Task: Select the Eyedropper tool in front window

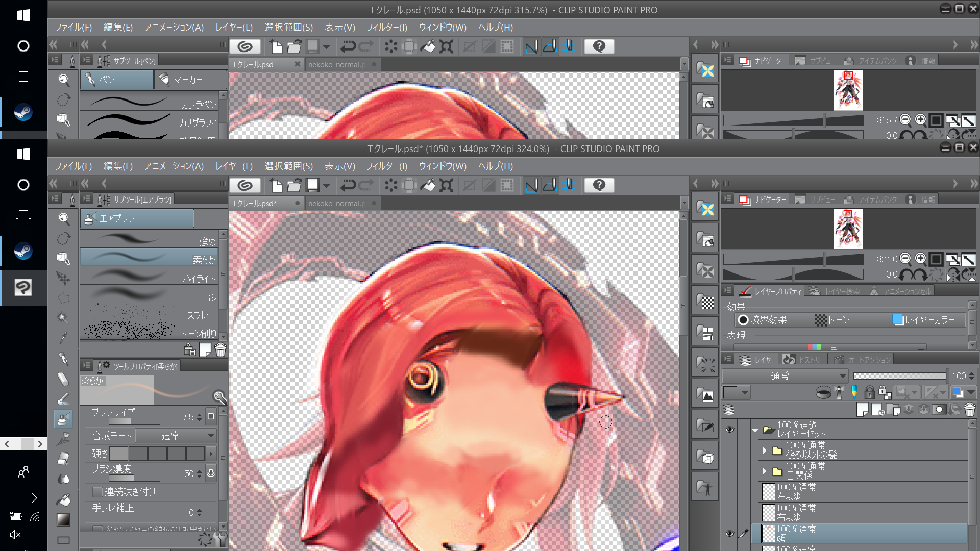Action: [63, 337]
